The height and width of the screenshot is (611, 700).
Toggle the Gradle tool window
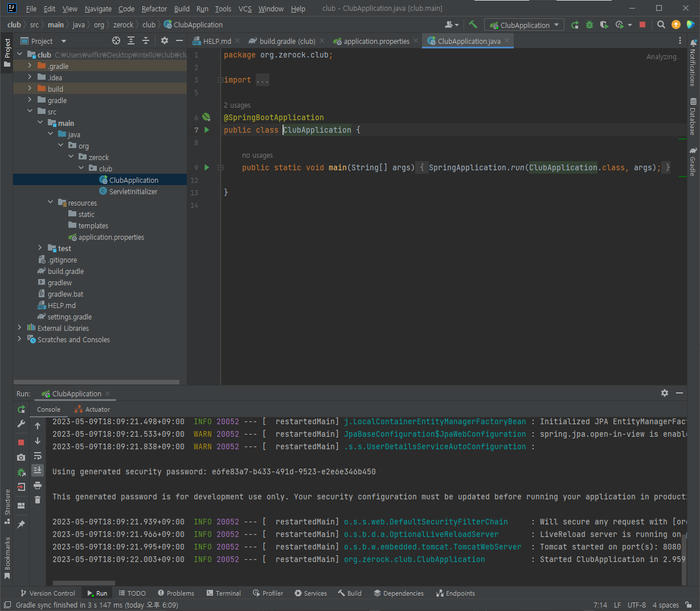point(693,162)
